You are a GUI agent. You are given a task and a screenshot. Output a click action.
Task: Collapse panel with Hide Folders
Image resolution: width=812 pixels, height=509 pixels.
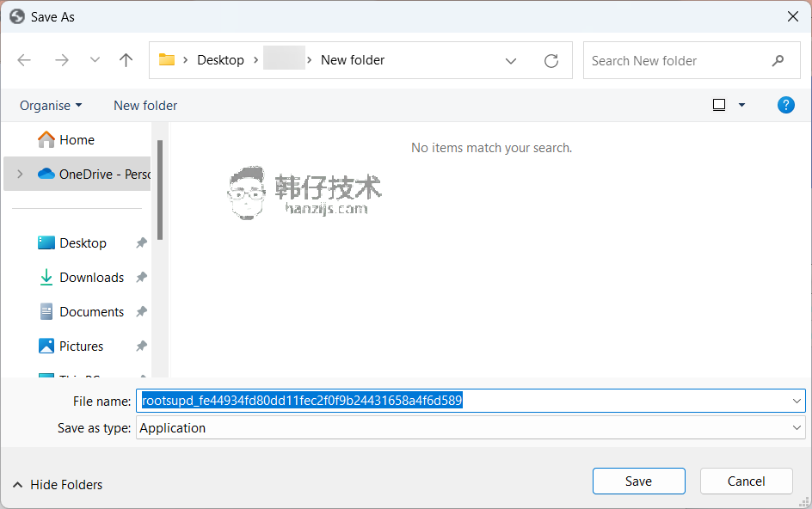(57, 485)
